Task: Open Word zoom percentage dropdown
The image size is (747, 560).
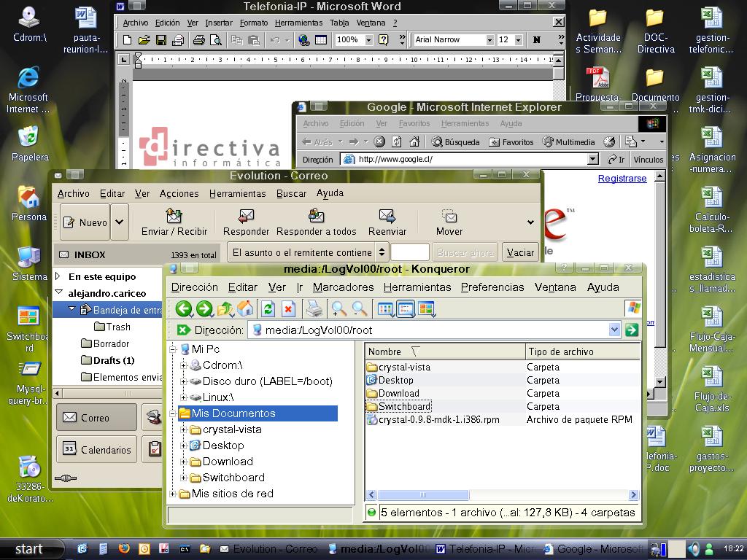Action: coord(368,39)
